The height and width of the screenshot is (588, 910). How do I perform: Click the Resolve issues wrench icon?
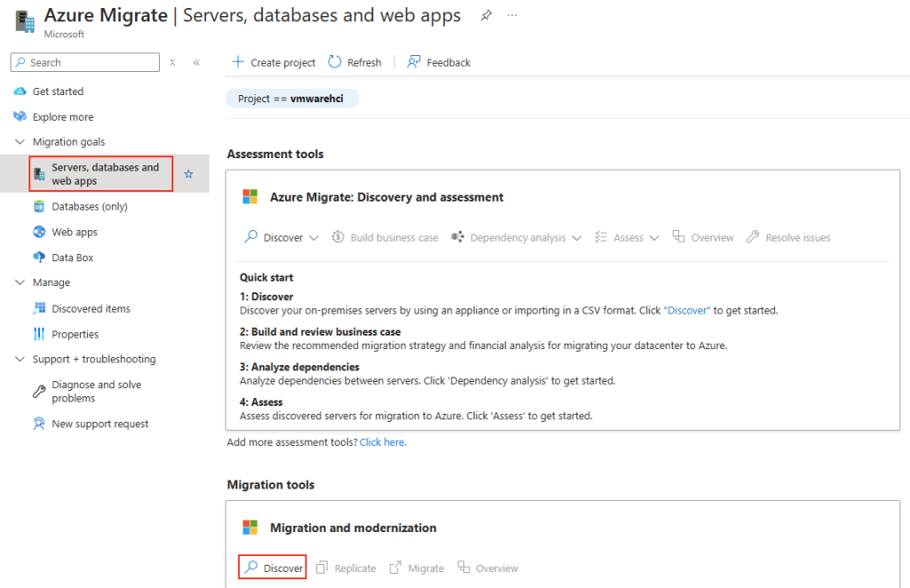point(753,237)
